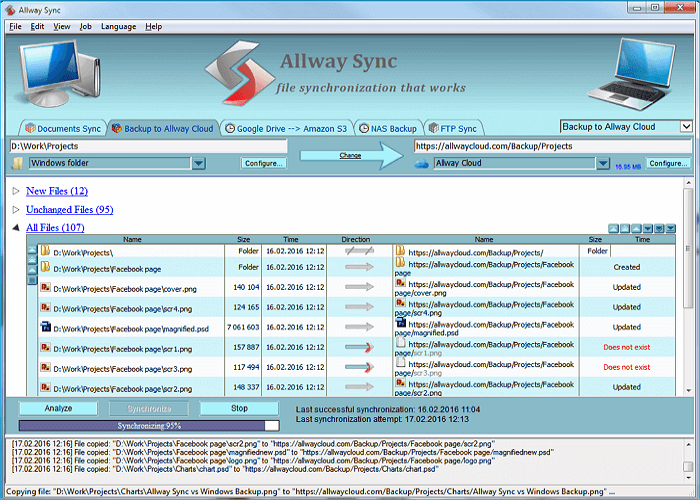Click the blank file icon for remote scr3.png

coord(401,363)
